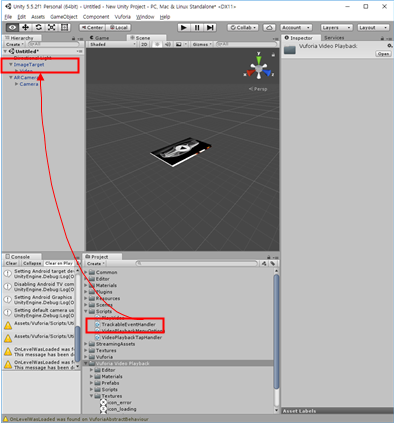Image resolution: width=394 pixels, height=423 pixels.
Task: Click the Pause button
Action: click(x=197, y=27)
